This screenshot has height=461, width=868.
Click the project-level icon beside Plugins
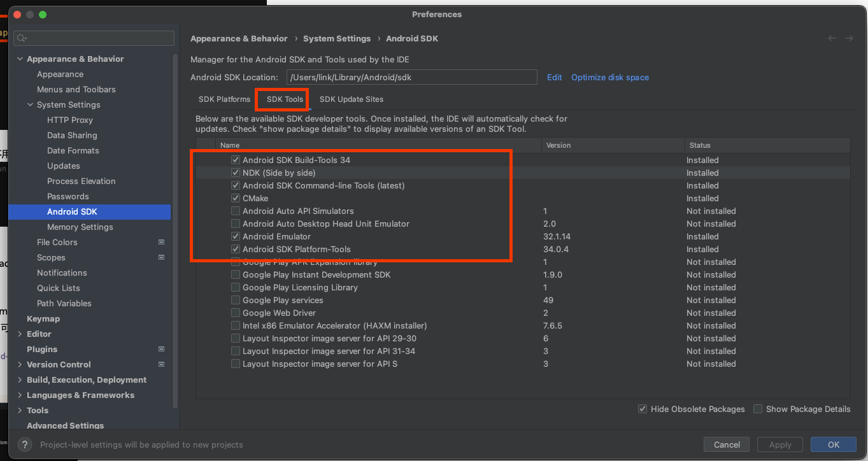pyautogui.click(x=161, y=349)
